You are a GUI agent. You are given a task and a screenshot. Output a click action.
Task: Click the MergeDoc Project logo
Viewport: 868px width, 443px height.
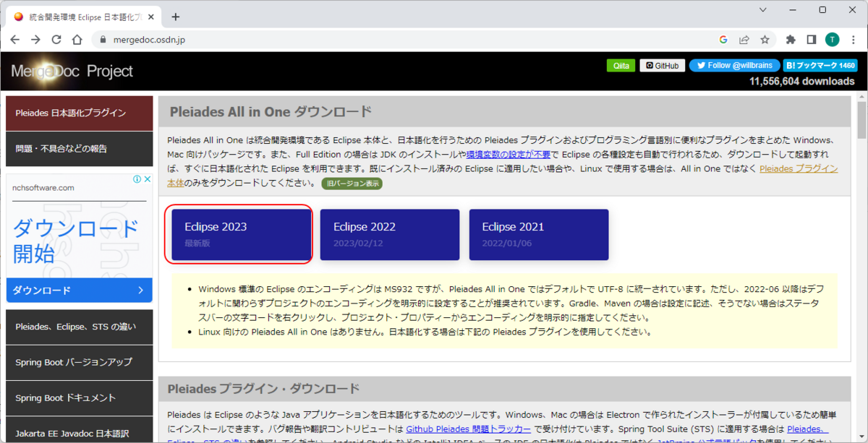[72, 71]
